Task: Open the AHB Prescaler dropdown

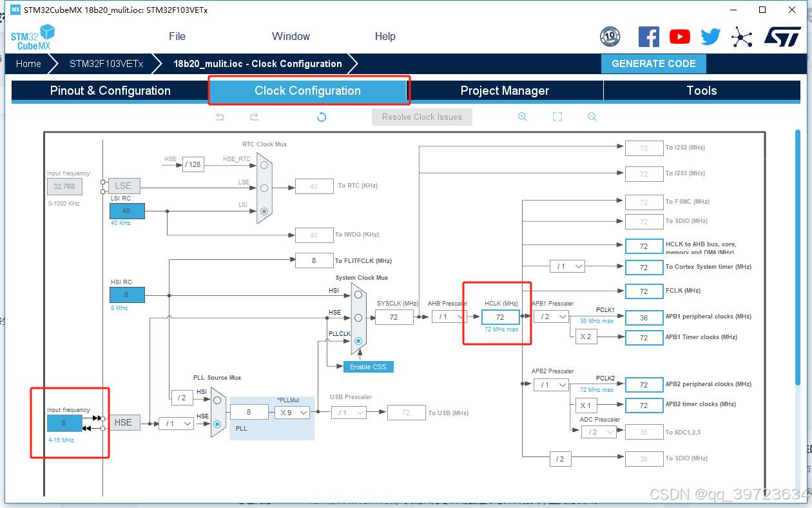Action: point(449,317)
